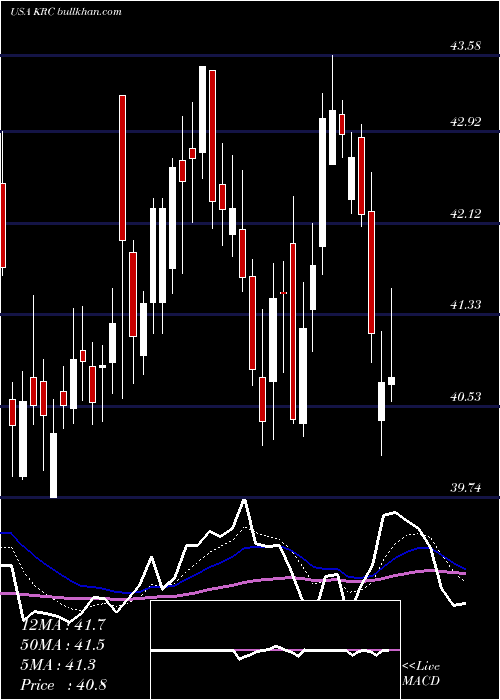500x700 pixels.
Task: Select the 12MA : 41.7 readout
Action: tap(64, 625)
